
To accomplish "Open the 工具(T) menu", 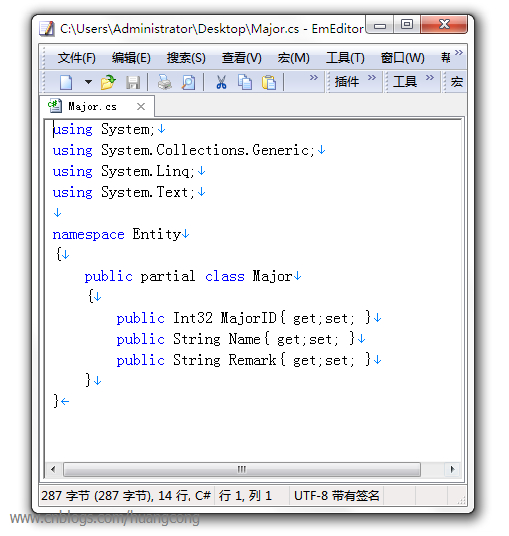I will 345,58.
